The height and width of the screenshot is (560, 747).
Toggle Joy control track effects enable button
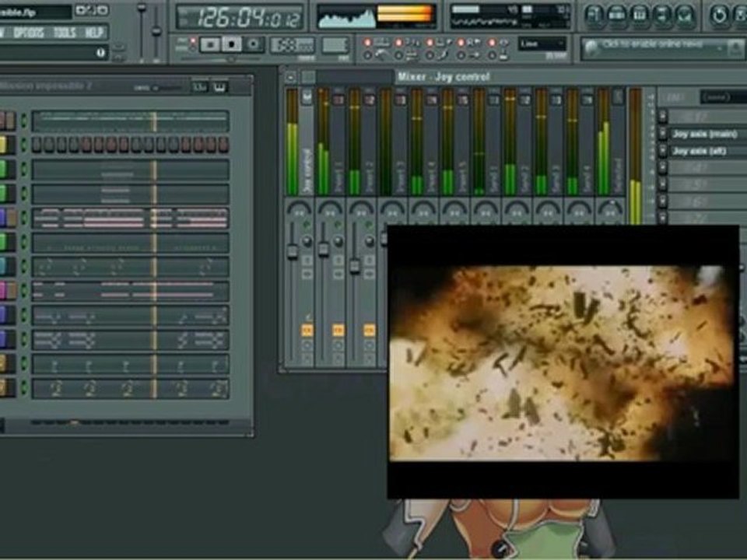pyautogui.click(x=307, y=330)
